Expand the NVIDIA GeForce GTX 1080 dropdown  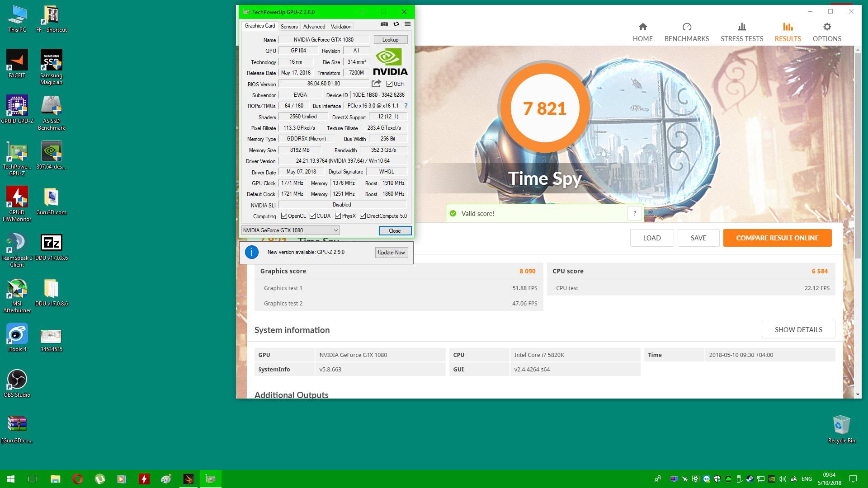(x=335, y=230)
